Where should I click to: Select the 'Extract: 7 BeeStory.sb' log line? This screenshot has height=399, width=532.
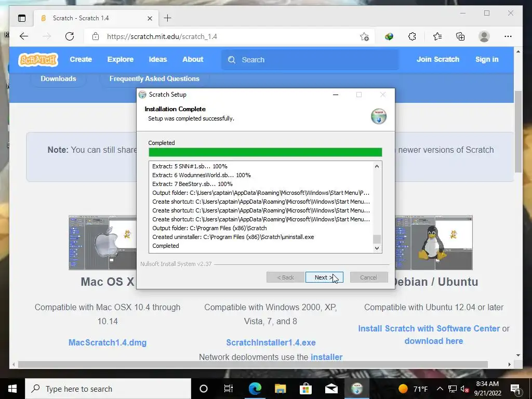tap(192, 184)
